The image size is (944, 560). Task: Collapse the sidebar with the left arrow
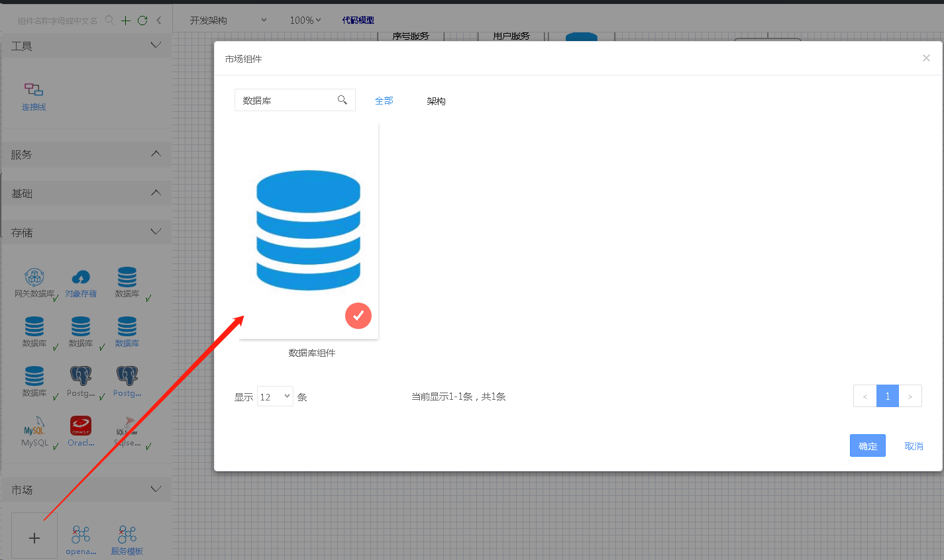[159, 21]
